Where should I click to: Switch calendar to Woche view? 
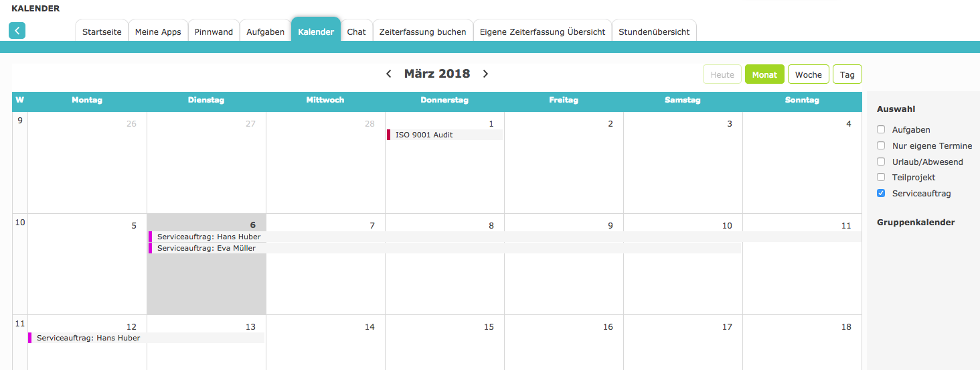coord(809,74)
